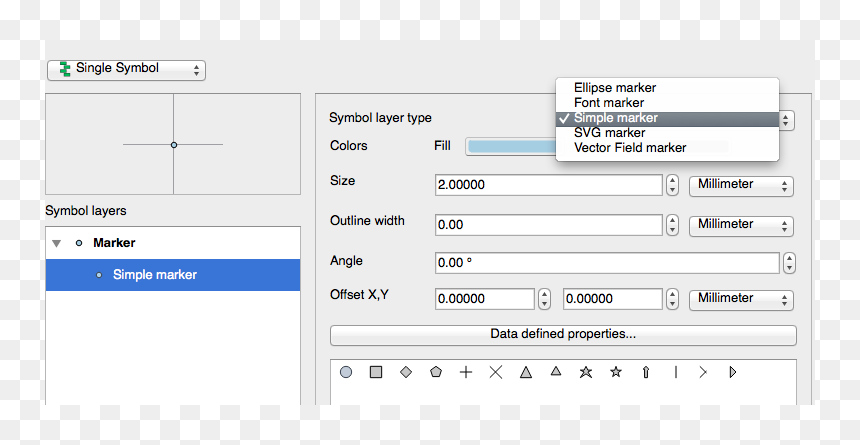Select the filled arrowhead marker shape

(733, 372)
